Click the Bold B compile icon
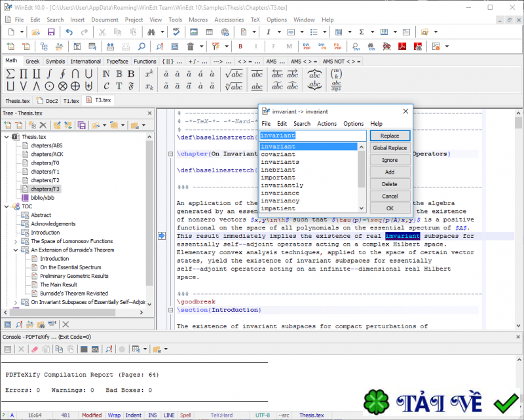The image size is (524, 420). point(240,47)
